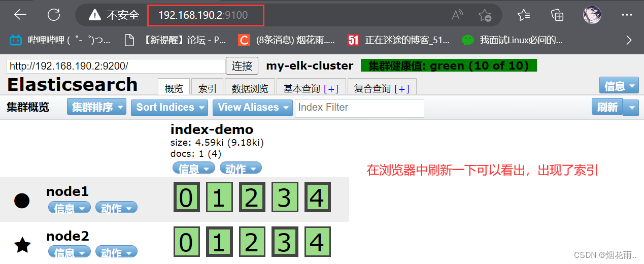The height and width of the screenshot is (264, 644).
Task: Open the top-right 信息 dropdown
Action: pos(619,86)
